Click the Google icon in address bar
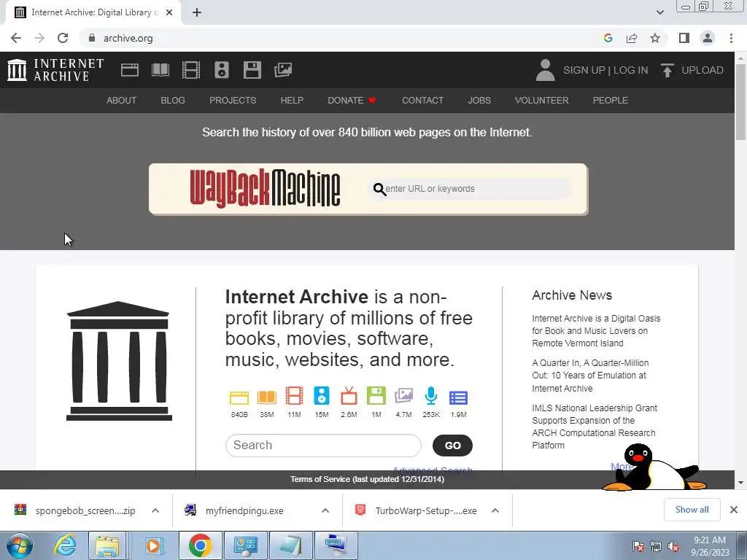 point(608,38)
